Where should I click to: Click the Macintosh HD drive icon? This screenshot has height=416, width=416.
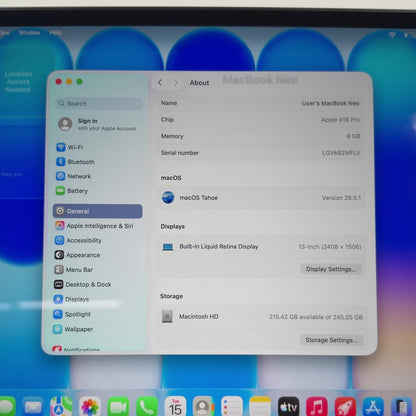[167, 316]
